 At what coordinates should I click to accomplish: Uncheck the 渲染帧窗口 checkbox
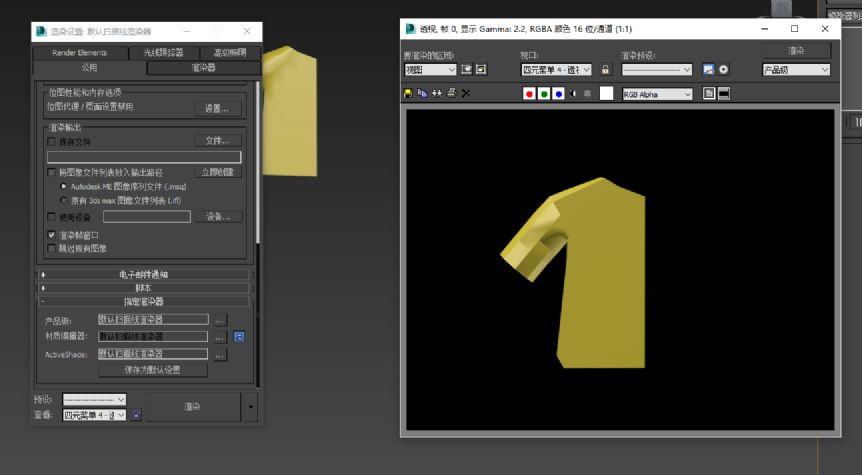pyautogui.click(x=52, y=235)
